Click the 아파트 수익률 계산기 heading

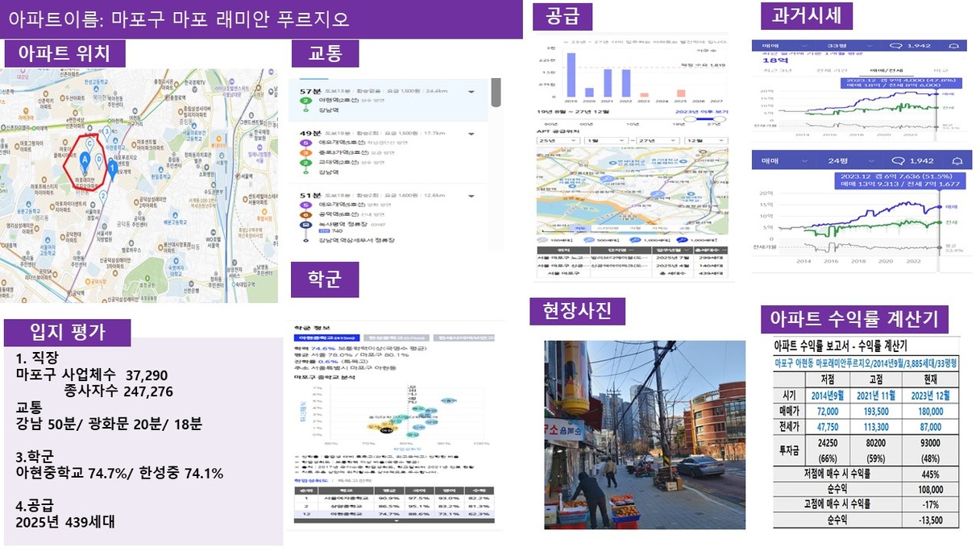tap(855, 319)
